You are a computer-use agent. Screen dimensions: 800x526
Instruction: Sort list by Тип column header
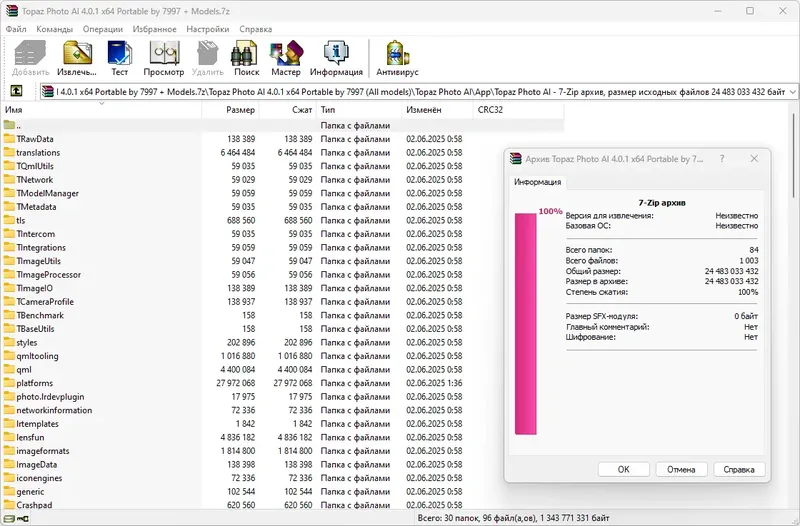pyautogui.click(x=359, y=110)
